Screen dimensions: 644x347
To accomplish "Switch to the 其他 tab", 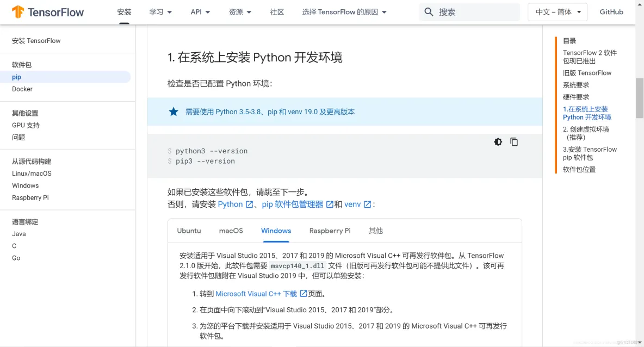I will 375,231.
